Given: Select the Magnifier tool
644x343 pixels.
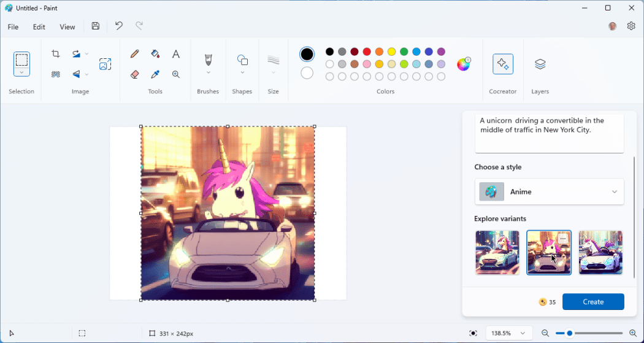Looking at the screenshot, I should (175, 74).
